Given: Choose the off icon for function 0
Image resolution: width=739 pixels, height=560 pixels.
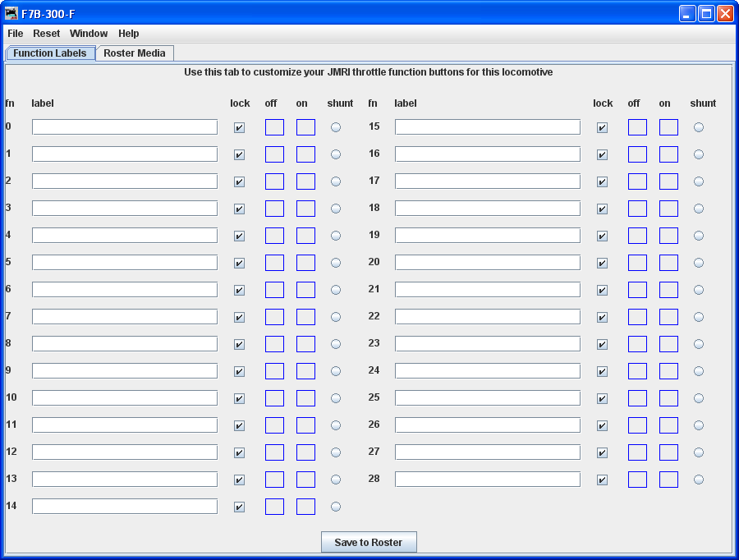Looking at the screenshot, I should pos(274,126).
